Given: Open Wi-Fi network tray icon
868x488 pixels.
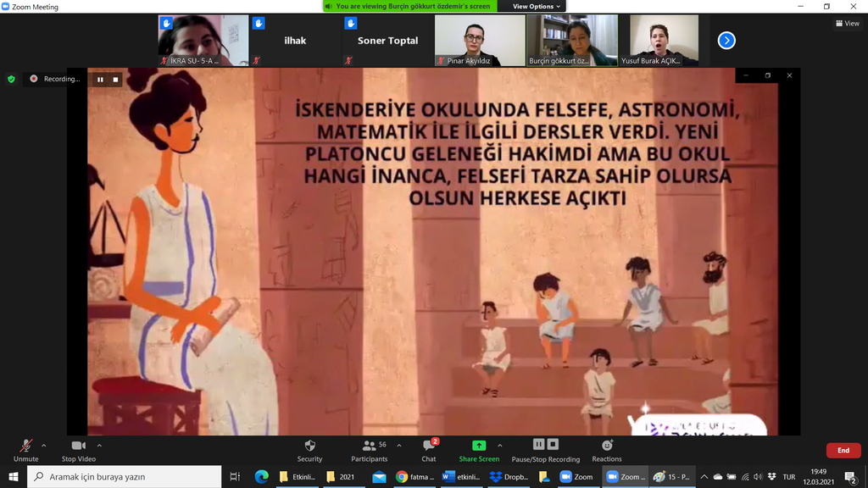Looking at the screenshot, I should click(x=745, y=476).
